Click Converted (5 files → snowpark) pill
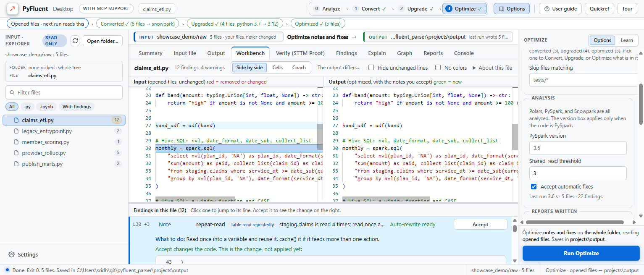This screenshot has height=275, width=644. (x=138, y=24)
